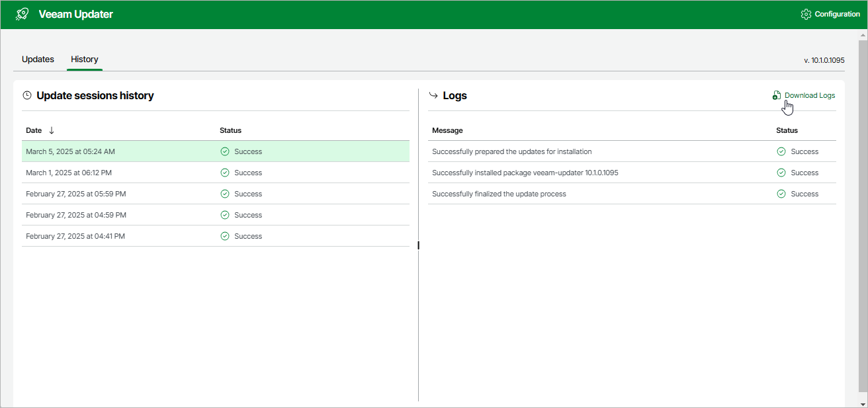868x408 pixels.
Task: Click success checkmark icon for March 1 session
Action: tap(224, 173)
